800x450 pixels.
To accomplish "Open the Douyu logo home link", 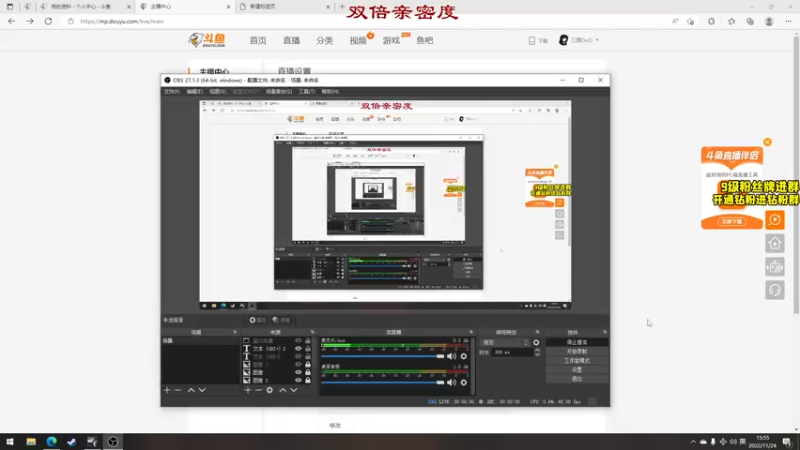I will pyautogui.click(x=207, y=40).
